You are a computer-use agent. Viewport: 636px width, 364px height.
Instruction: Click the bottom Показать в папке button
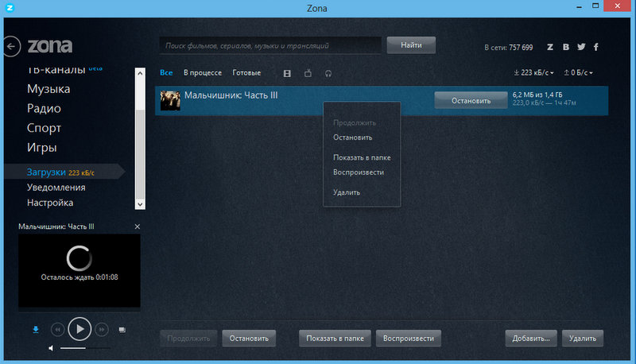pyautogui.click(x=335, y=339)
